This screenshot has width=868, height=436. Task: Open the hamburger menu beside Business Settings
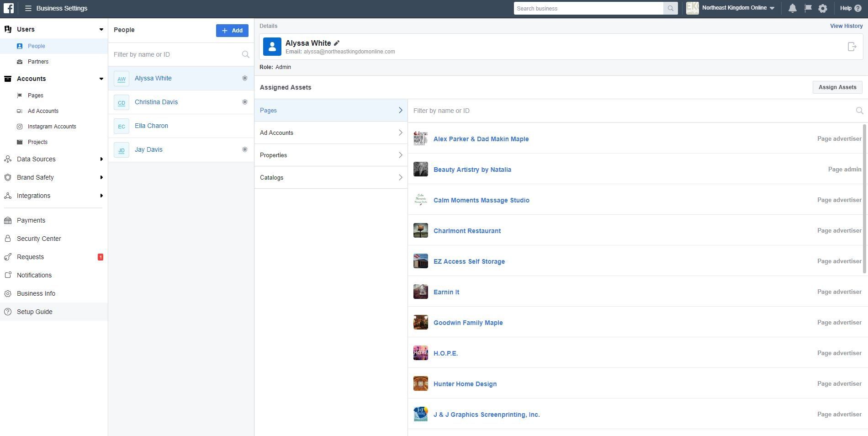(28, 8)
